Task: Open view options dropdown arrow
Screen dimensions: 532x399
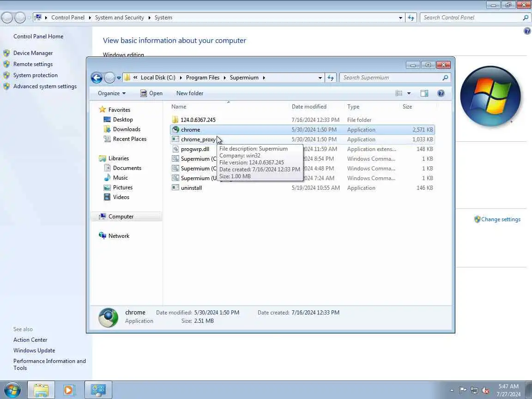Action: pyautogui.click(x=409, y=93)
